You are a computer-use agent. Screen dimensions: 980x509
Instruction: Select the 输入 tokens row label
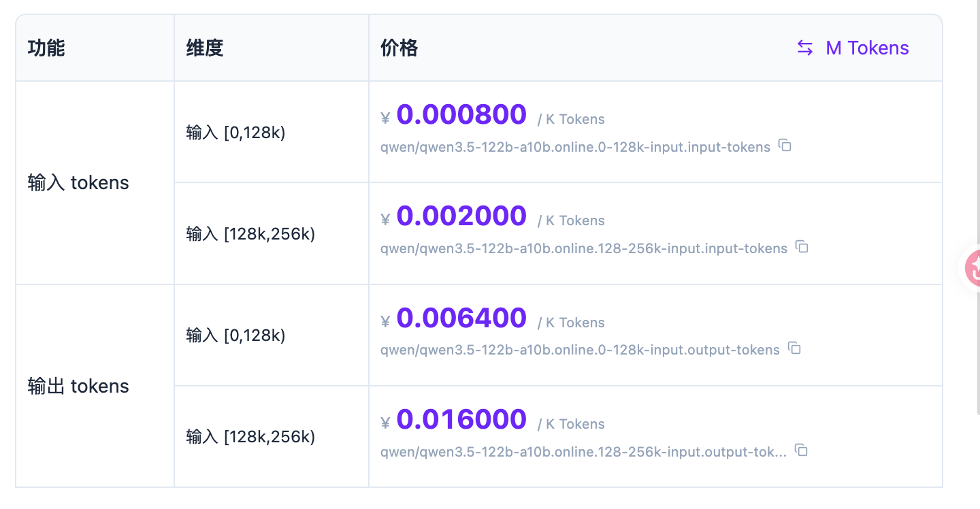click(78, 182)
